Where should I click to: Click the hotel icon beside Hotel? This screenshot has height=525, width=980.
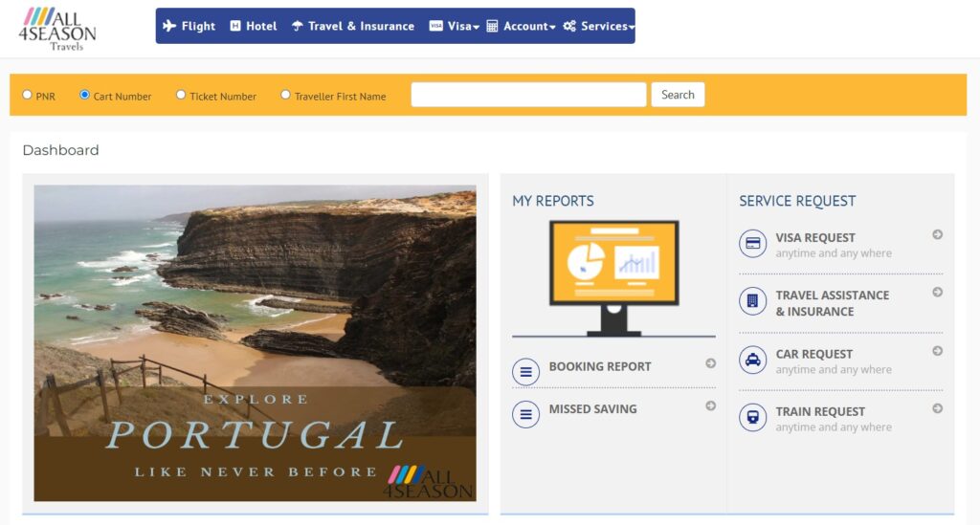tap(235, 26)
